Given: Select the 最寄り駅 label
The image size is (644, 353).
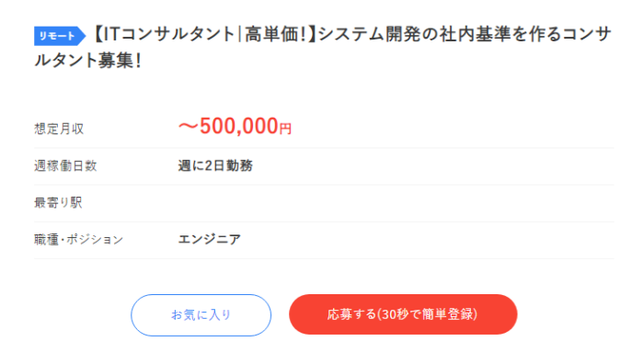Looking at the screenshot, I should 58,203.
